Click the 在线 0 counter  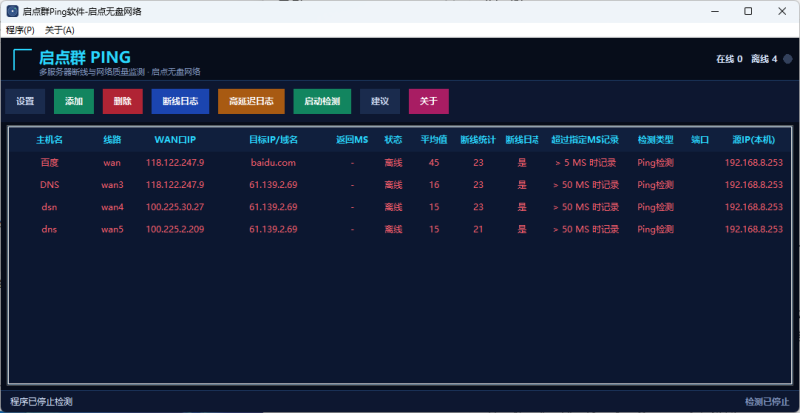729,59
